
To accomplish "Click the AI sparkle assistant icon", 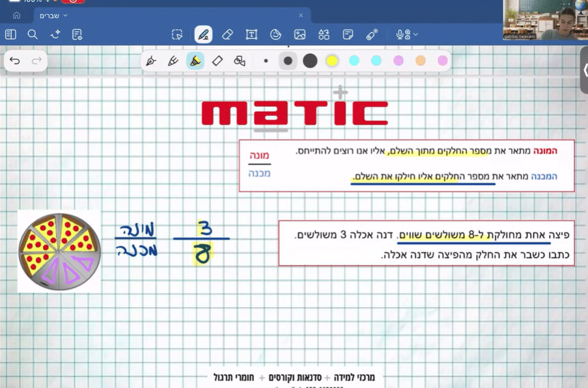I will tap(55, 35).
